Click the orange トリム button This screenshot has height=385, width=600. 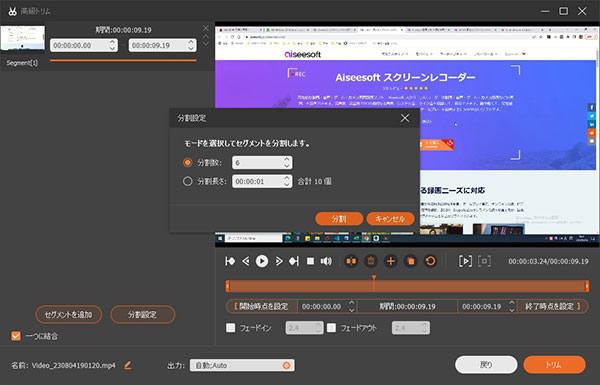point(554,365)
